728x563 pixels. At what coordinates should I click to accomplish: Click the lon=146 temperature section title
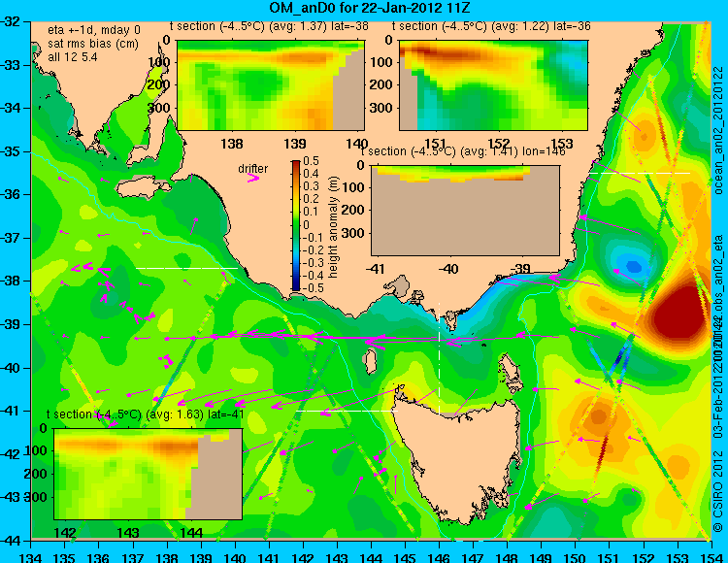click(x=463, y=151)
